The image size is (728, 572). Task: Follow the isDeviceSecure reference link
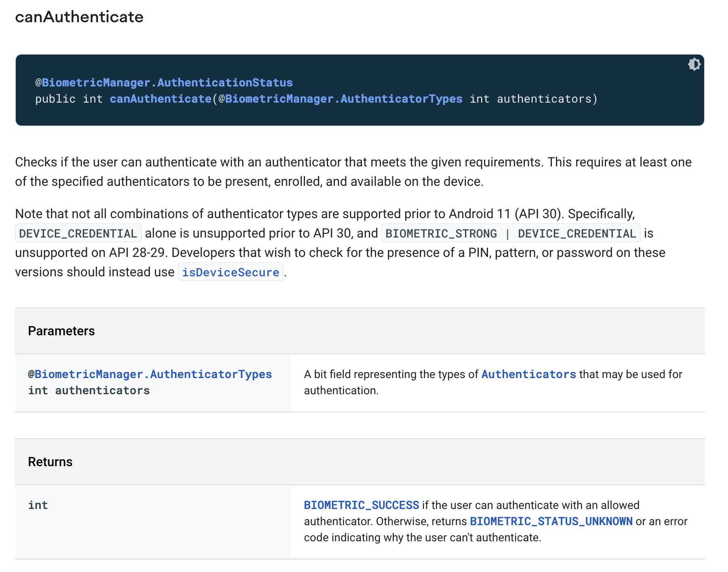point(231,272)
